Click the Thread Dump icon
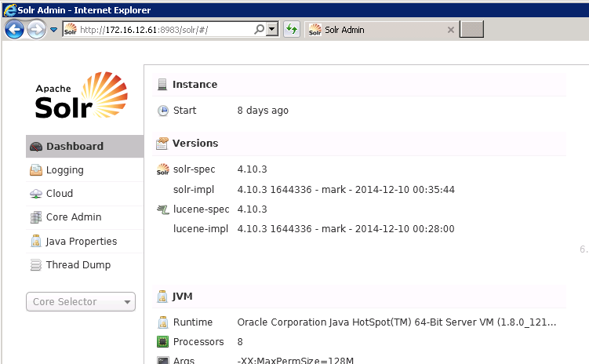 pos(35,265)
